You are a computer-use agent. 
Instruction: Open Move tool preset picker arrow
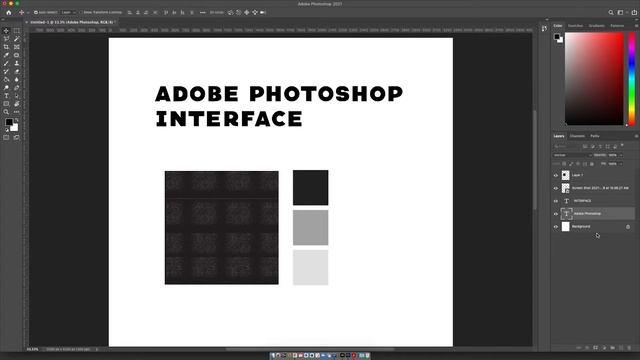point(28,13)
